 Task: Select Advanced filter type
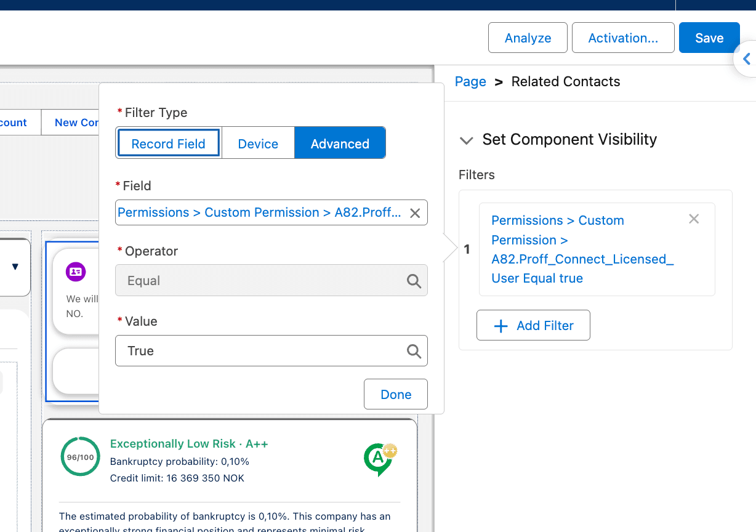tap(340, 143)
